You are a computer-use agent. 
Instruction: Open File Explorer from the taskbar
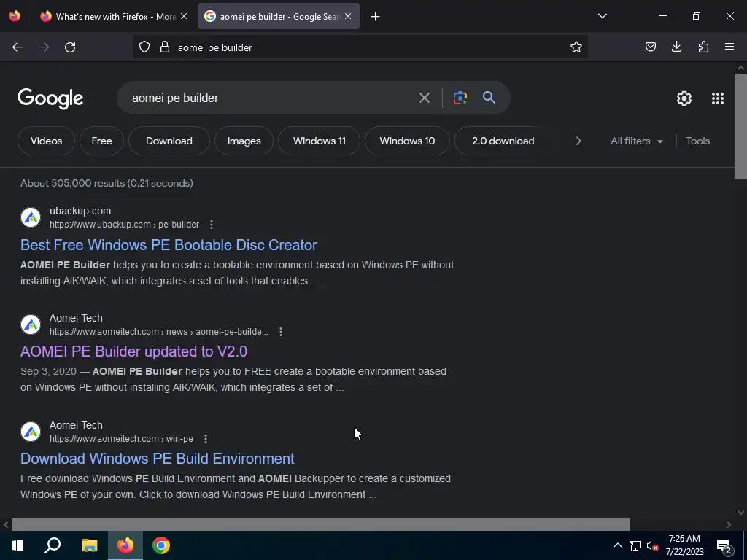[89, 545]
